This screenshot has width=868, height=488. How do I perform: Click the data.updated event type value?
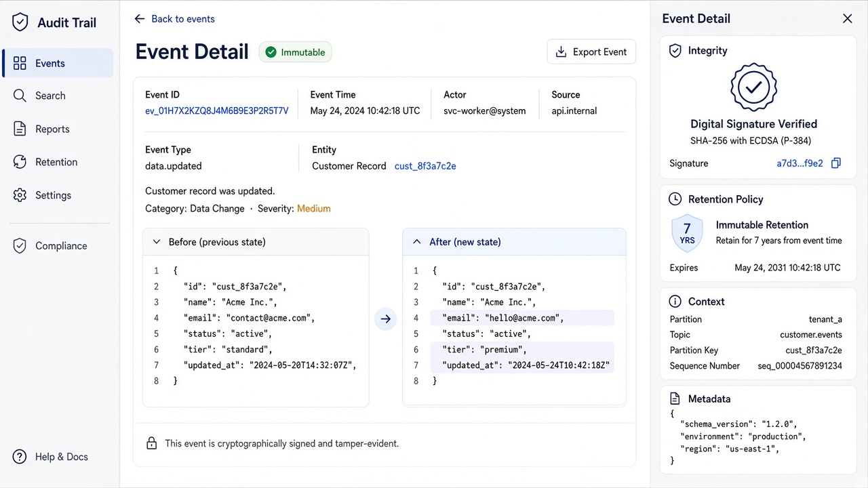coord(174,166)
